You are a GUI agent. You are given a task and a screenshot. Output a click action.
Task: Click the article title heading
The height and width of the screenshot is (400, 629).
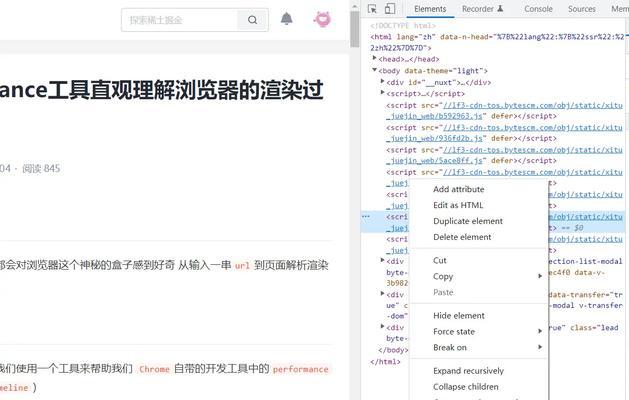click(161, 90)
